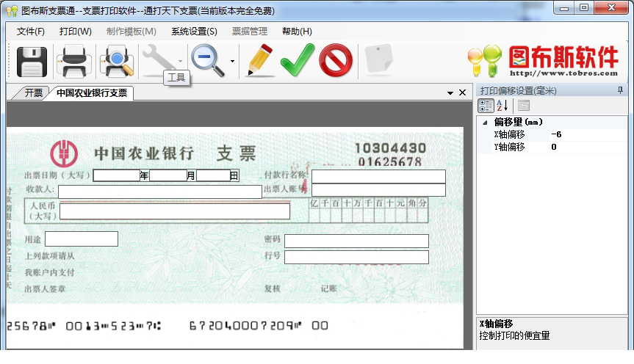This screenshot has width=634, height=364.
Task: Open the tab list dropdown arrow
Action: 450,93
